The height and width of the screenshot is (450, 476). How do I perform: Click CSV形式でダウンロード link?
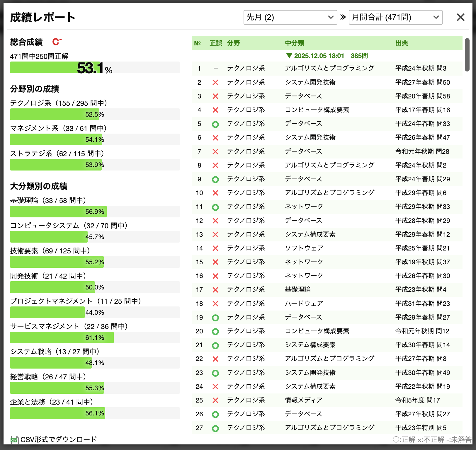(58, 439)
